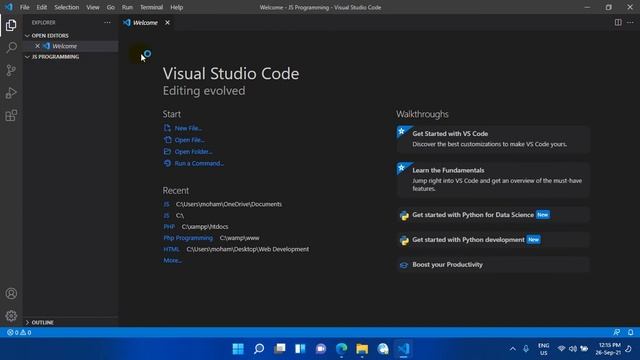Open the Edit menu

coord(42,7)
